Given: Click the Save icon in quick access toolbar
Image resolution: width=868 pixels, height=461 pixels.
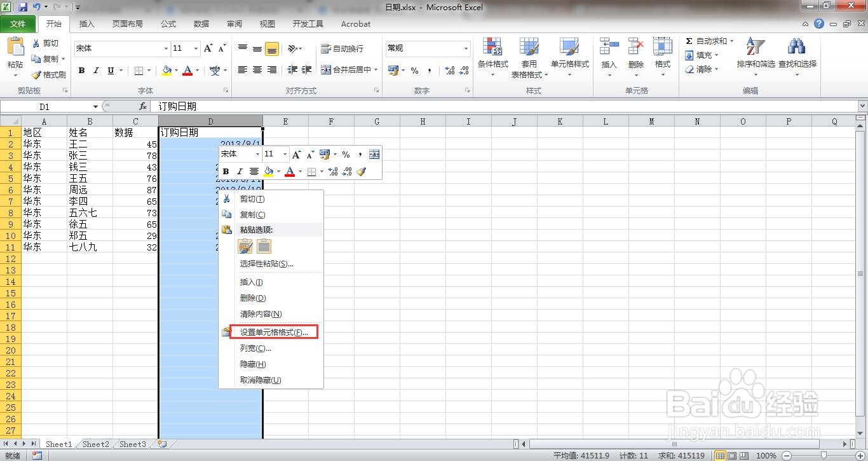Looking at the screenshot, I should coord(23,7).
